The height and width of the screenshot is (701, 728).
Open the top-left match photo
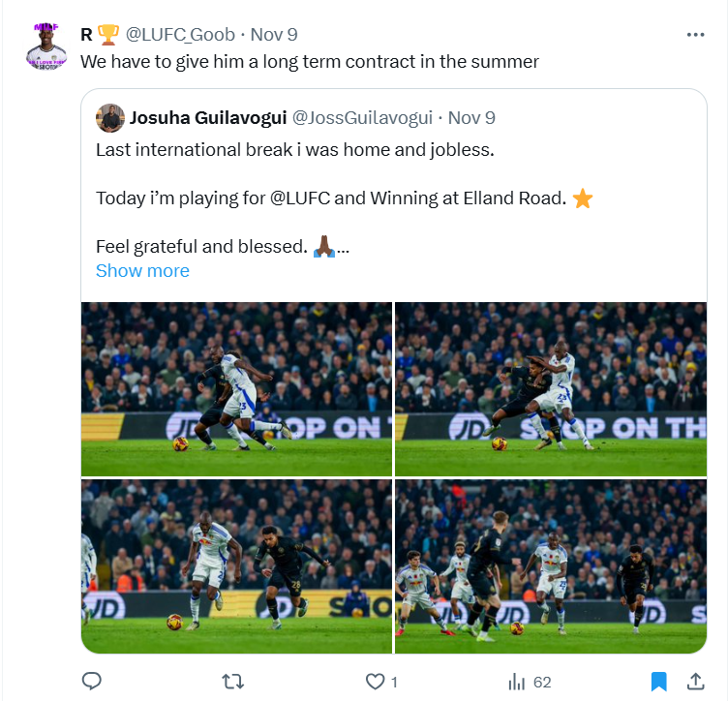click(236, 389)
